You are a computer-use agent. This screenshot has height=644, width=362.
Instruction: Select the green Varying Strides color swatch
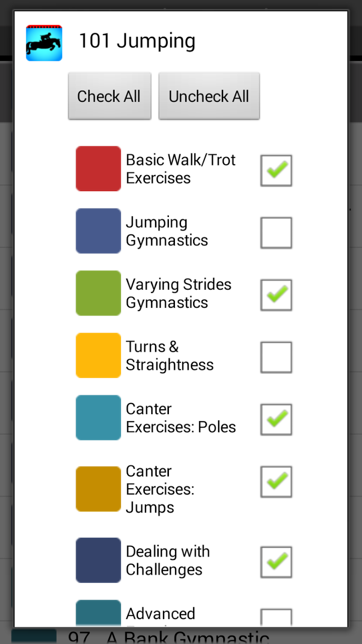point(98,293)
